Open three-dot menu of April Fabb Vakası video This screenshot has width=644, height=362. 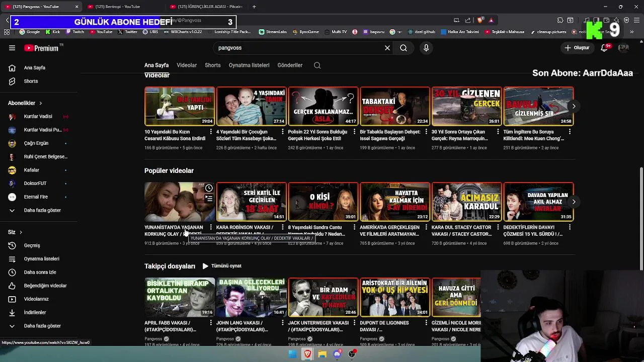point(210,323)
